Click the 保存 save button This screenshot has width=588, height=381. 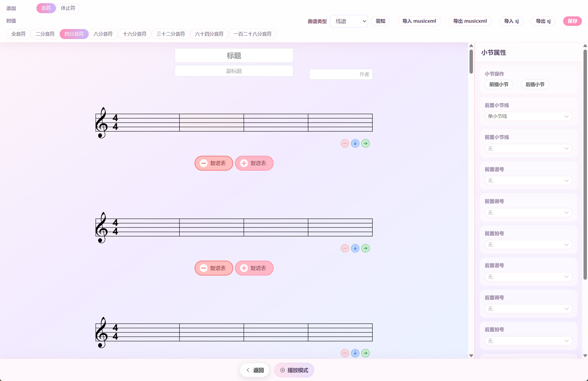click(x=572, y=21)
